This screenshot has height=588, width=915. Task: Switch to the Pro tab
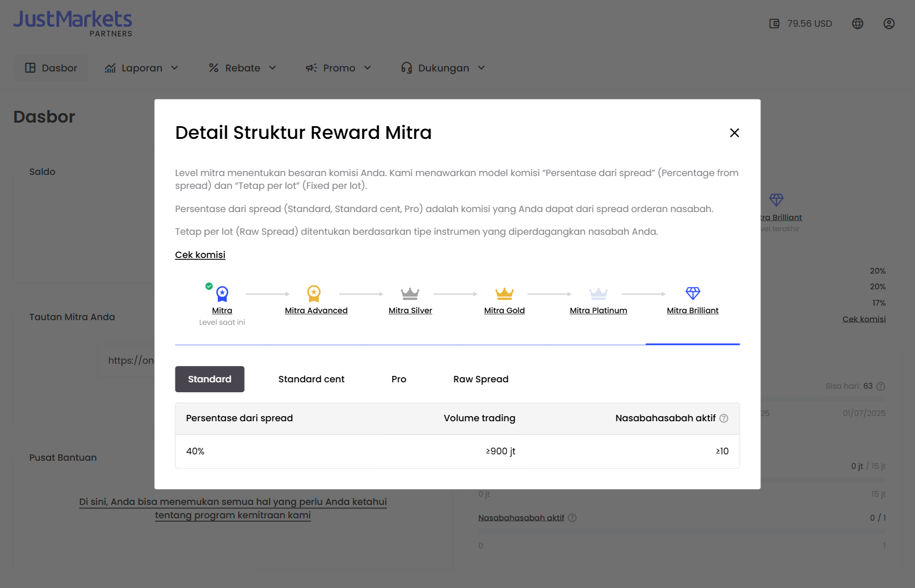(399, 379)
